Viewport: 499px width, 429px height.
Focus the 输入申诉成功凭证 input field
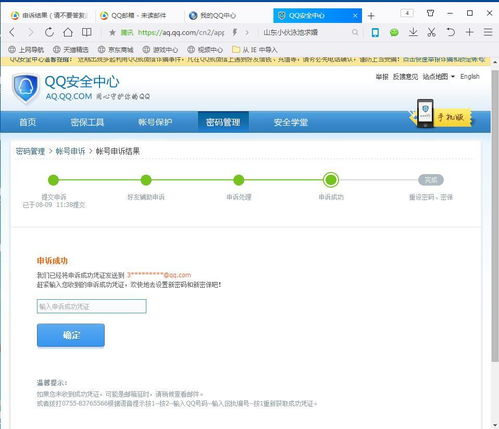tap(92, 306)
